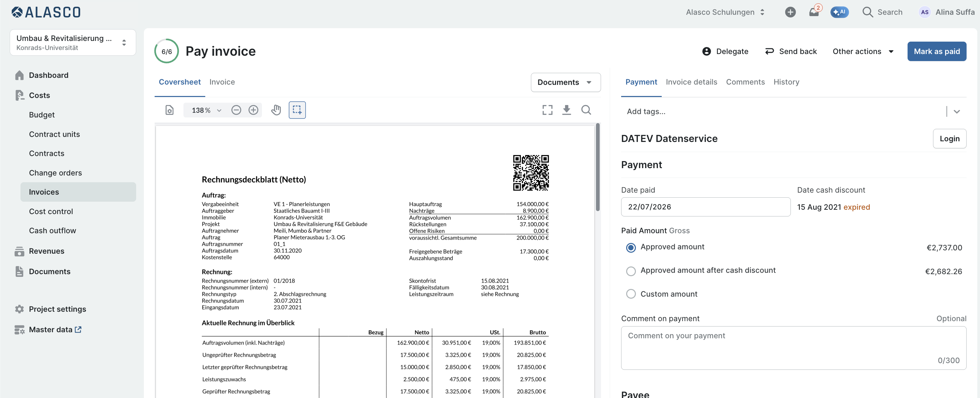Open the Payment tab
This screenshot has width=980, height=398.
coord(641,82)
